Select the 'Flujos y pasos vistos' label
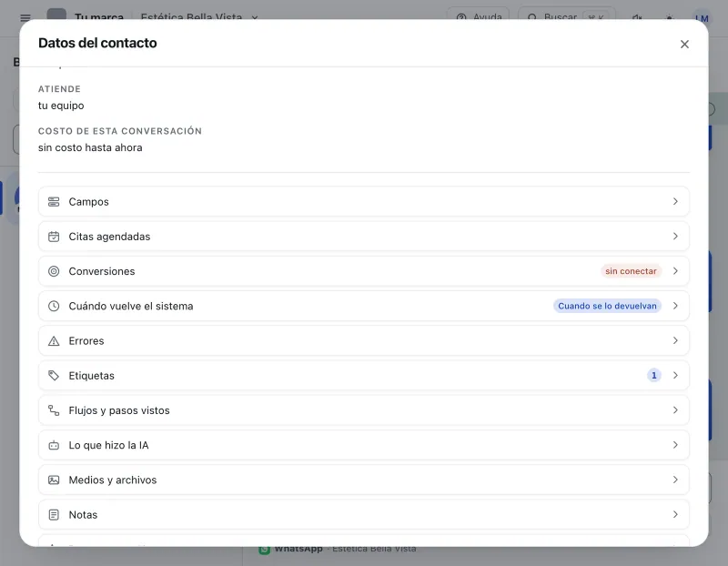 coord(119,410)
